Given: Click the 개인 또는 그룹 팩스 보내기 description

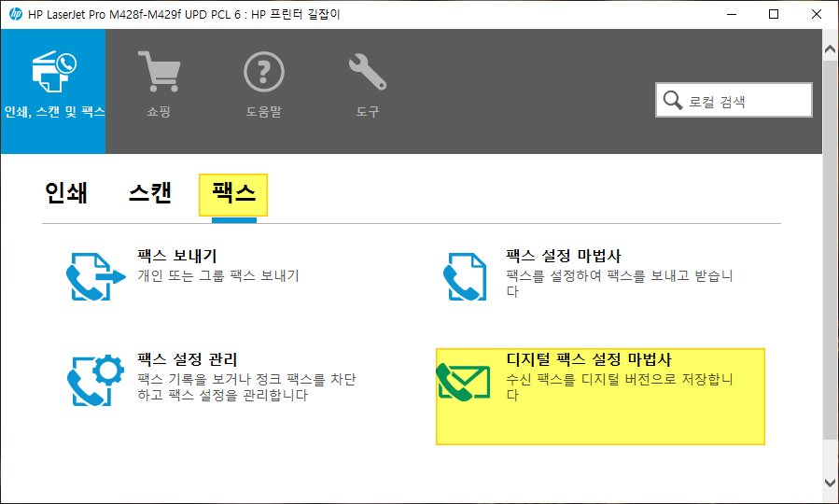Looking at the screenshot, I should pos(217,276).
